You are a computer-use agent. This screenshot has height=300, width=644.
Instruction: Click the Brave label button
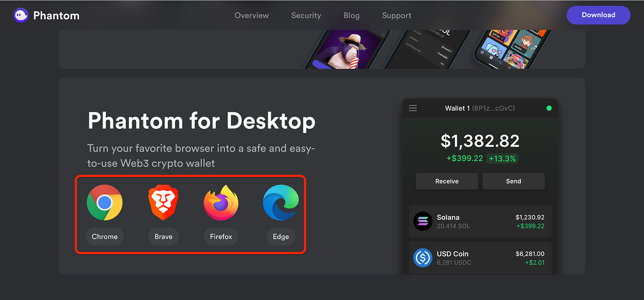point(164,237)
